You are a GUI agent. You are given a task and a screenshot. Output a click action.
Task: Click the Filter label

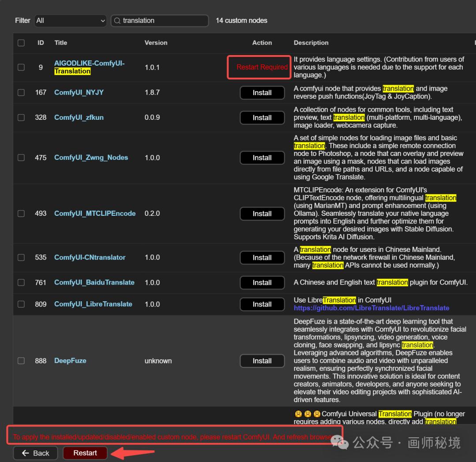click(x=22, y=21)
